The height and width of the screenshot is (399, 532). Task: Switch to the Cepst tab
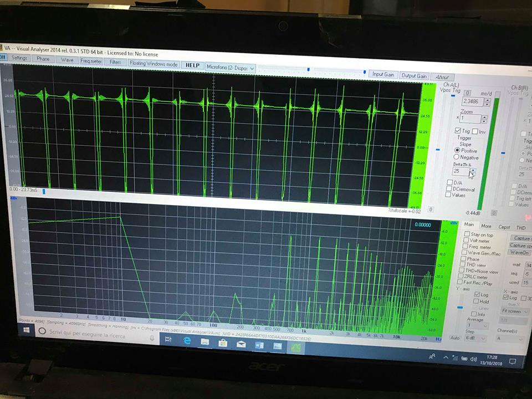[504, 227]
